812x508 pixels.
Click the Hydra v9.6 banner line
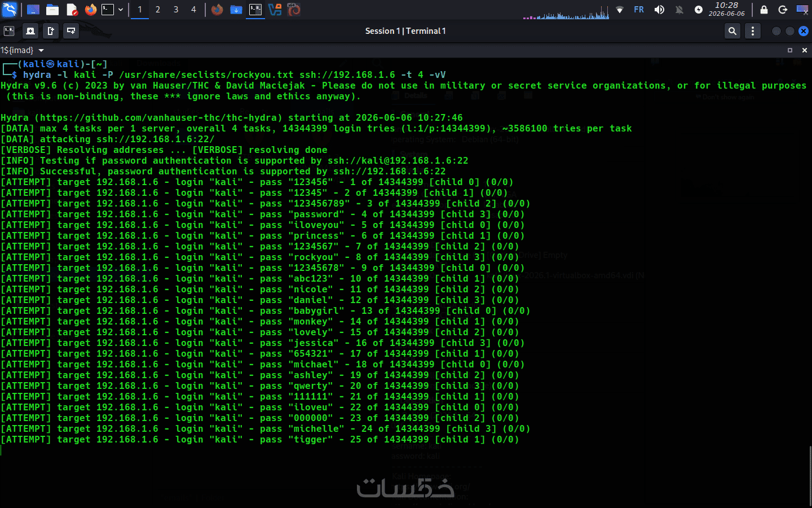403,86
